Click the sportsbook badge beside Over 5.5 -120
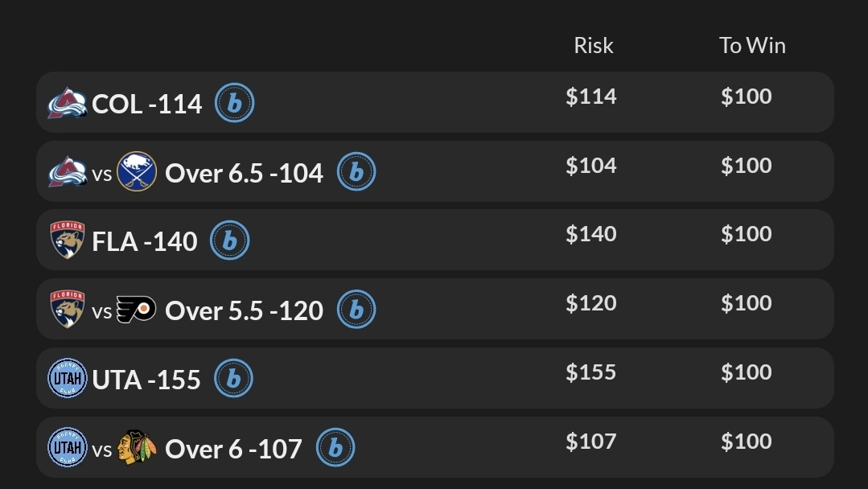 (356, 310)
